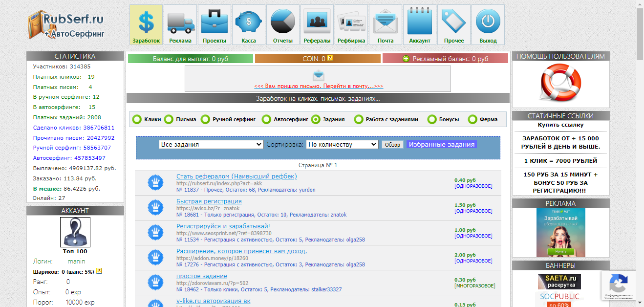Open the Рефералы people icon
Screen dimensions: 644x307
[x=317, y=25]
